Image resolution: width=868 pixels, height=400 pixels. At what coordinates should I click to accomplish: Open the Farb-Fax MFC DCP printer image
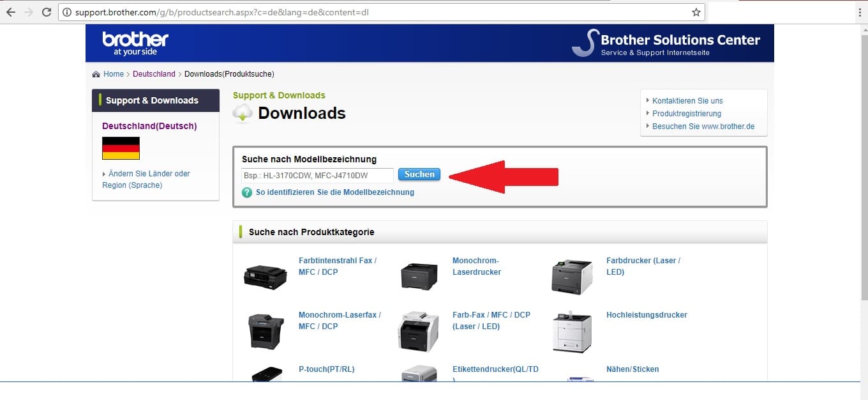419,331
